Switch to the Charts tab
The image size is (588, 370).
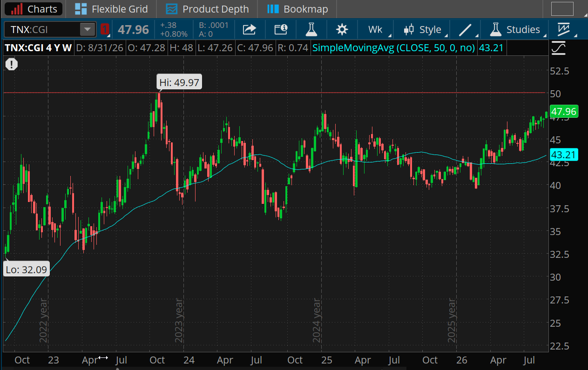34,9
